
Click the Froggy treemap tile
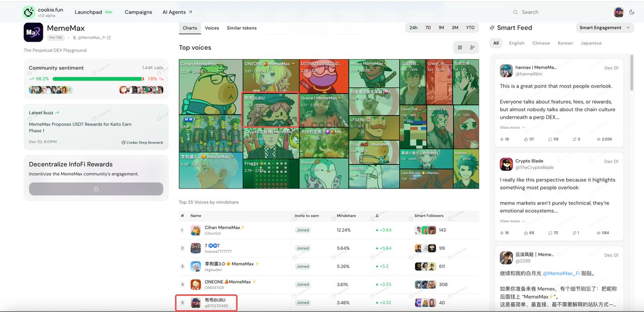[271, 174]
